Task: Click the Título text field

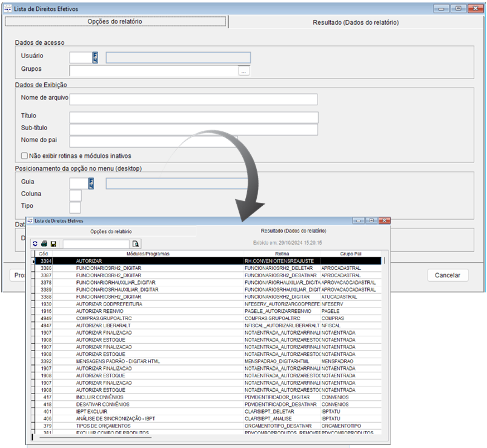Action: [193, 117]
